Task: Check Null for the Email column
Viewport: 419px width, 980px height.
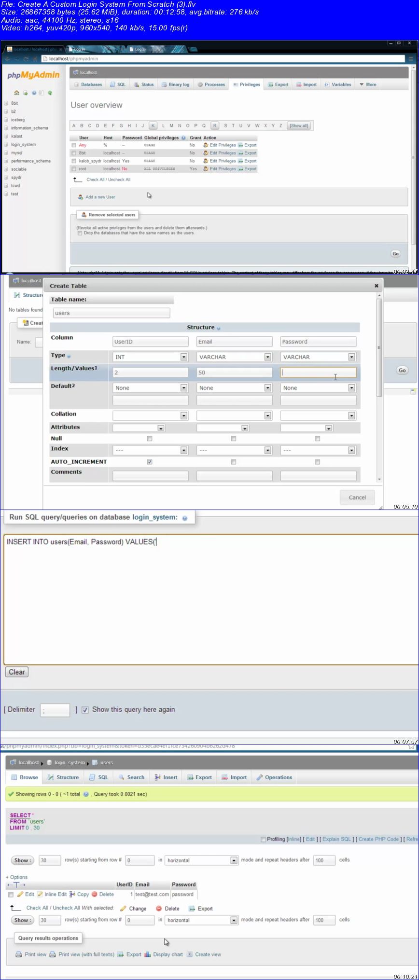Action: 234,439
